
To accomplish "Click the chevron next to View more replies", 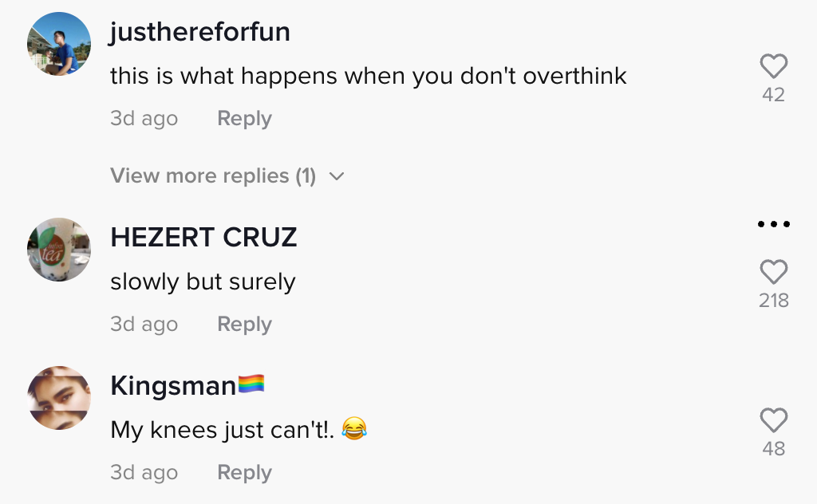I will (x=337, y=176).
